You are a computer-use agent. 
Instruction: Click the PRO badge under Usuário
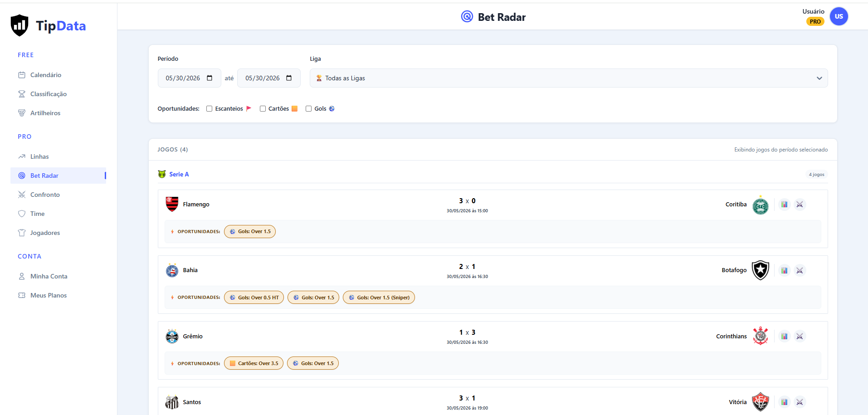coord(815,21)
